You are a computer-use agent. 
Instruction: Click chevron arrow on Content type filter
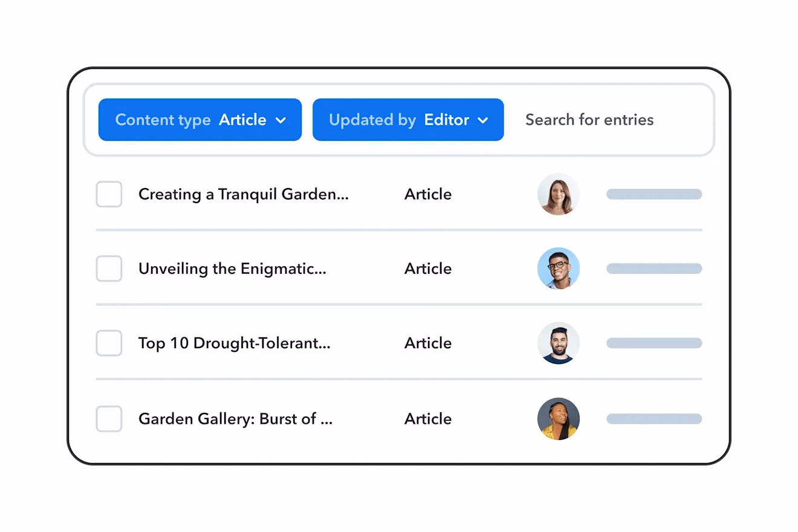(x=281, y=120)
